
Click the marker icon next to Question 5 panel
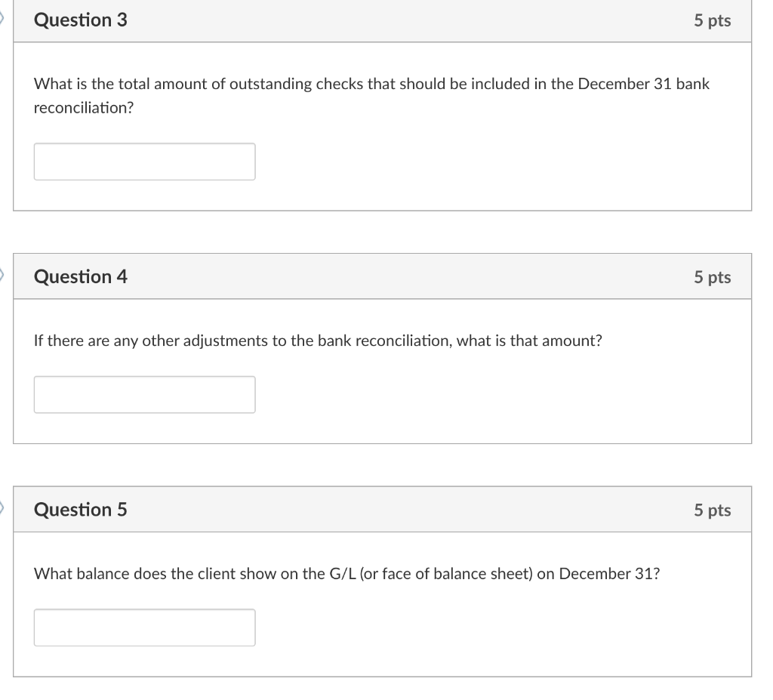click(x=3, y=509)
